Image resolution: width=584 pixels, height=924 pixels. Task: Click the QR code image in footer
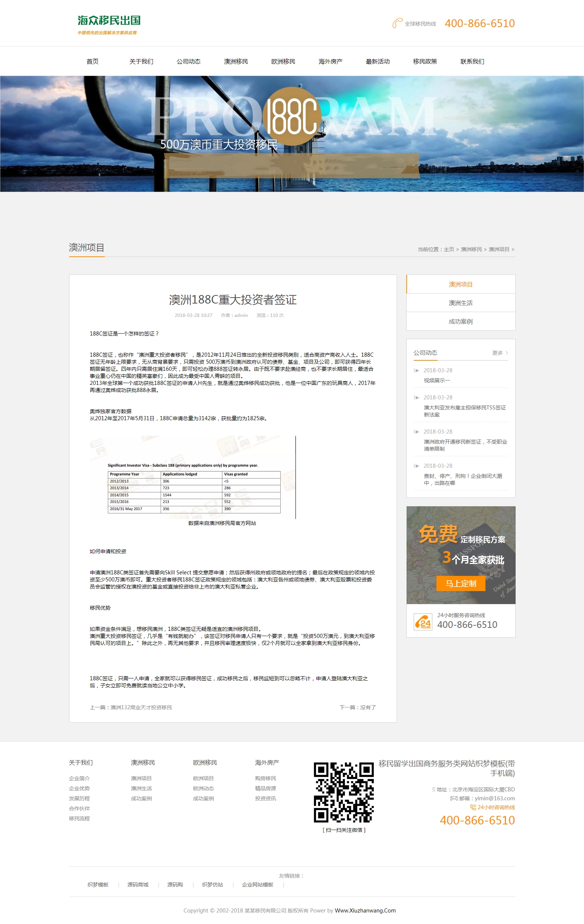(343, 792)
